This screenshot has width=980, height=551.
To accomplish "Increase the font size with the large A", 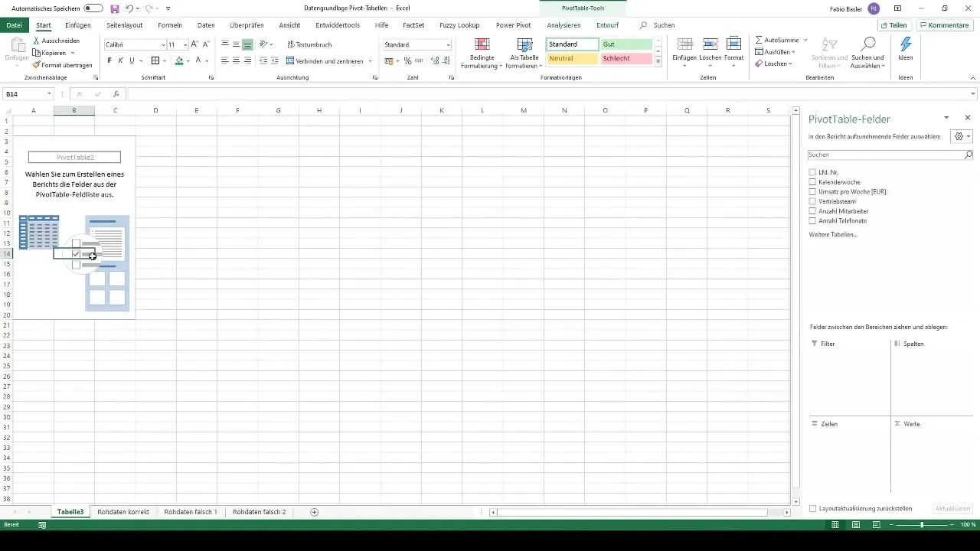I will [x=194, y=44].
